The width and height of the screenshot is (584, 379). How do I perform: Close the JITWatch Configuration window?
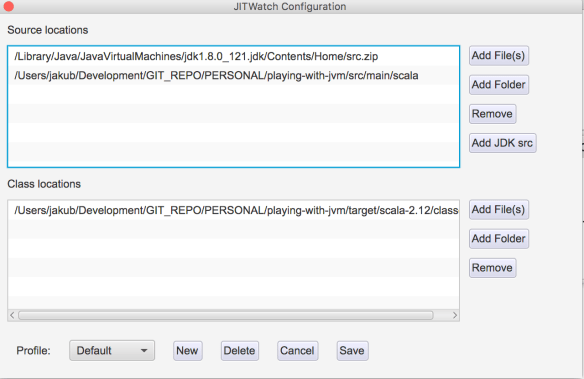[8, 6]
